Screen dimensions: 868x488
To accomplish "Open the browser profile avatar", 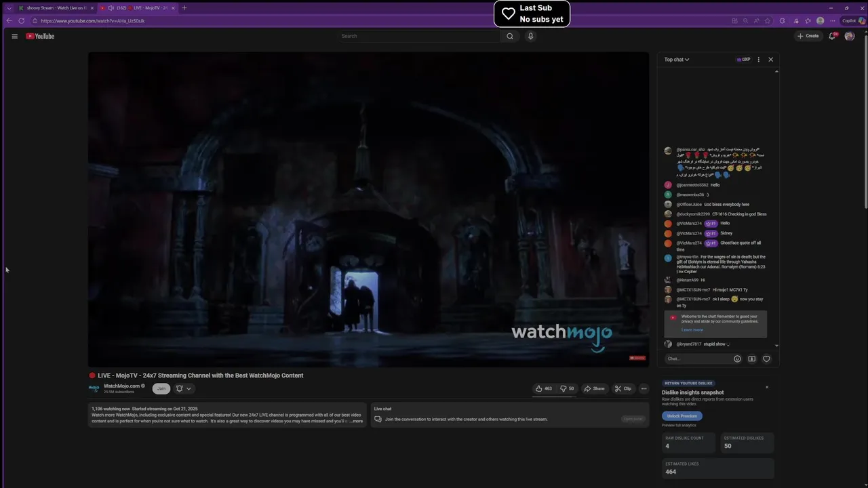I will pos(820,20).
